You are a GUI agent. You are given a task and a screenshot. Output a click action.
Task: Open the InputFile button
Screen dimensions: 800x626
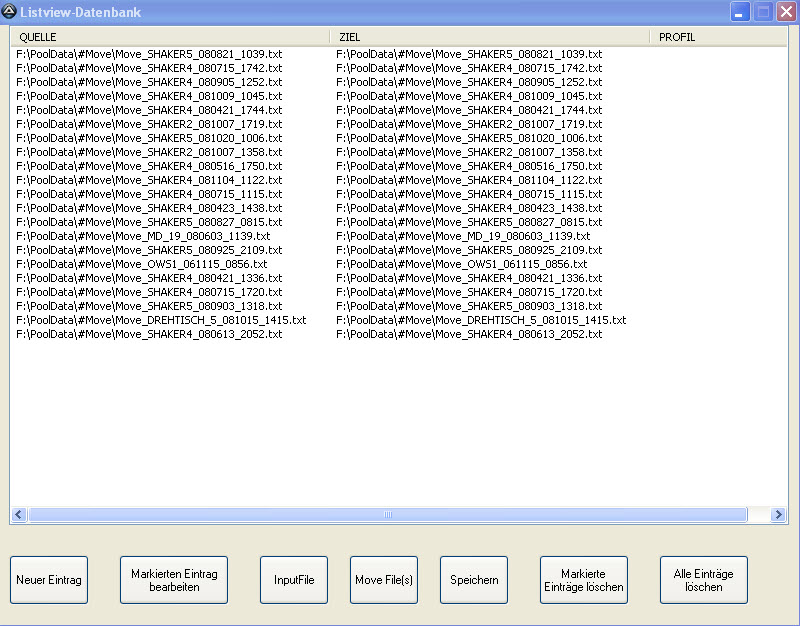click(294, 580)
